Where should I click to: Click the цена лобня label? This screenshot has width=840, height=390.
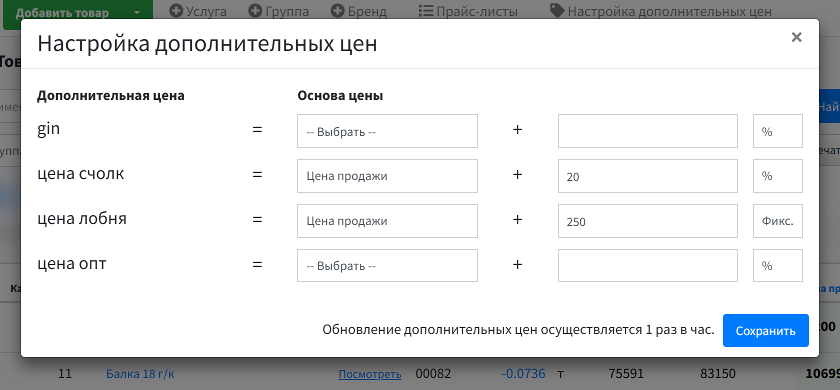point(82,219)
